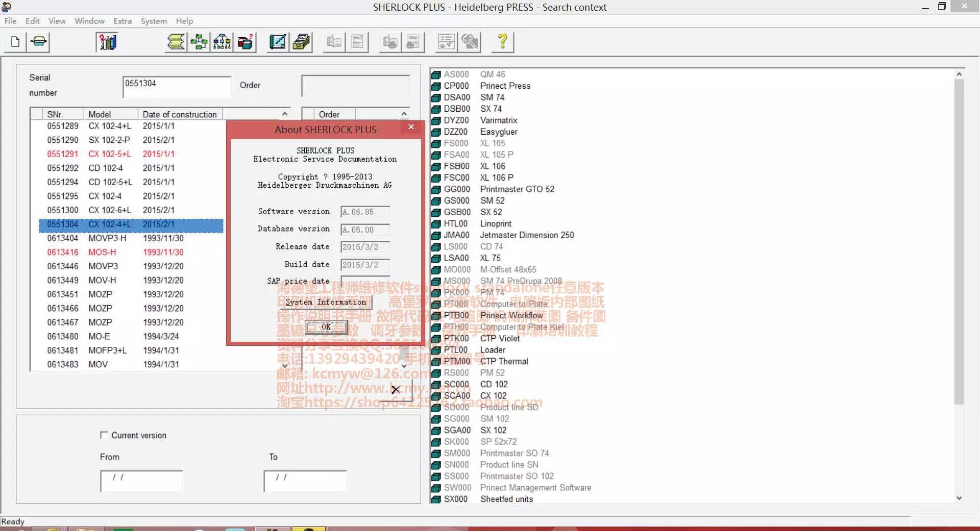Click the To date field
Image resolution: width=980 pixels, height=531 pixels.
point(305,481)
